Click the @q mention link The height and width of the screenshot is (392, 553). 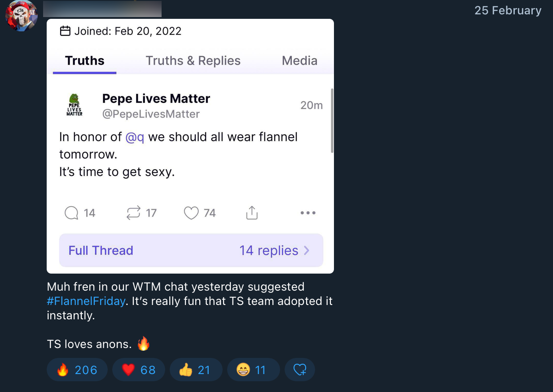(x=135, y=137)
